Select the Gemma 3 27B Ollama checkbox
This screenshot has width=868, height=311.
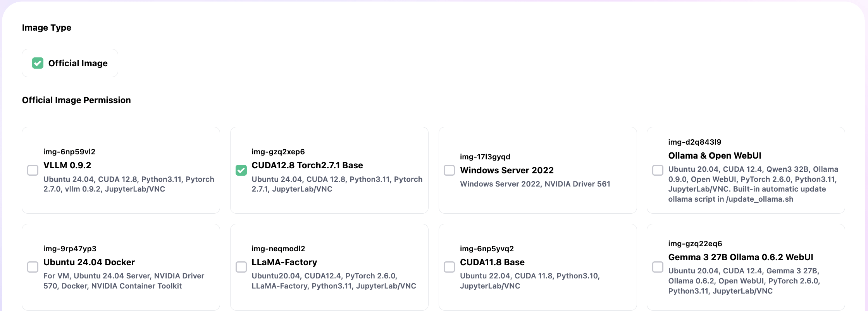(x=658, y=267)
